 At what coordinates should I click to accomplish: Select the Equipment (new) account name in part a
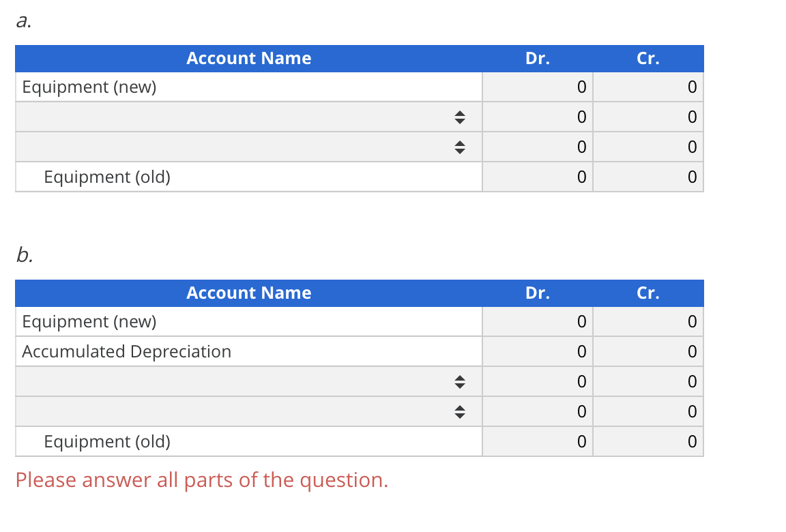(x=90, y=87)
